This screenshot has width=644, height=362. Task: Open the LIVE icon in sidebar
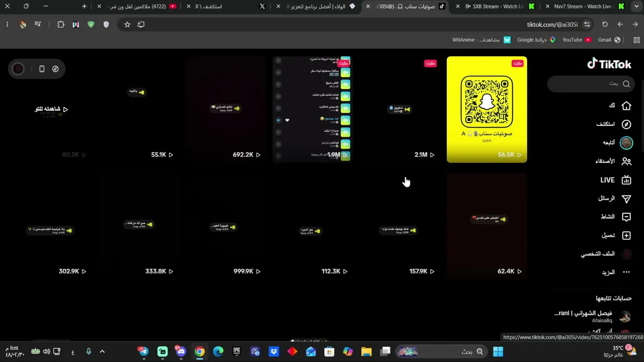coord(626,180)
